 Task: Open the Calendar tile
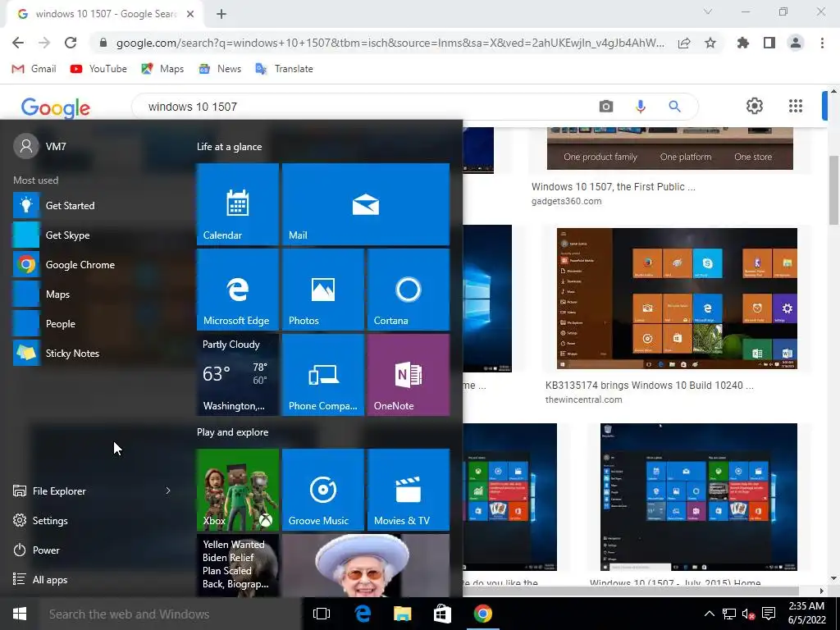(237, 204)
